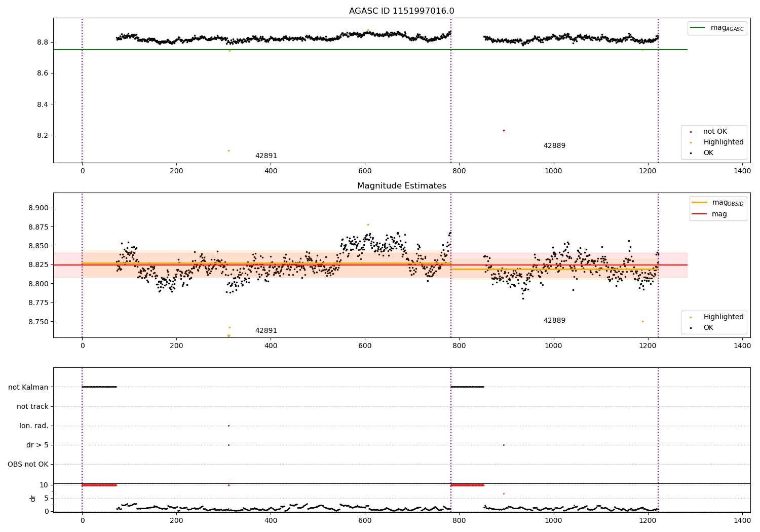The width and height of the screenshot is (760, 532).
Task: Click the 10 tick on the dr axis
Action: click(x=44, y=485)
